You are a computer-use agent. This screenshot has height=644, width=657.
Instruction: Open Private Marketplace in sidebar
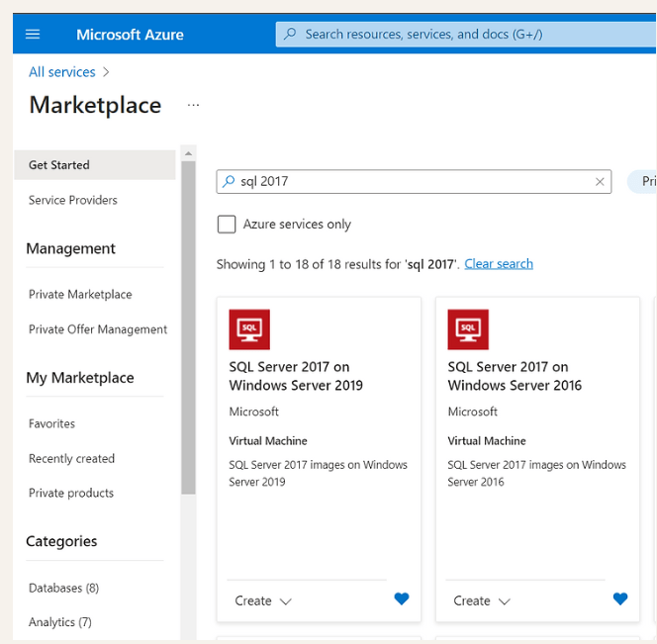coord(80,294)
